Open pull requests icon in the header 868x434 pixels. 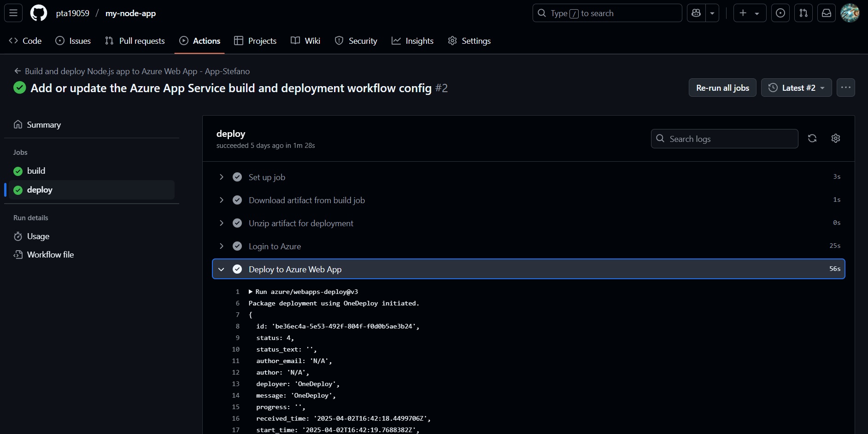803,13
